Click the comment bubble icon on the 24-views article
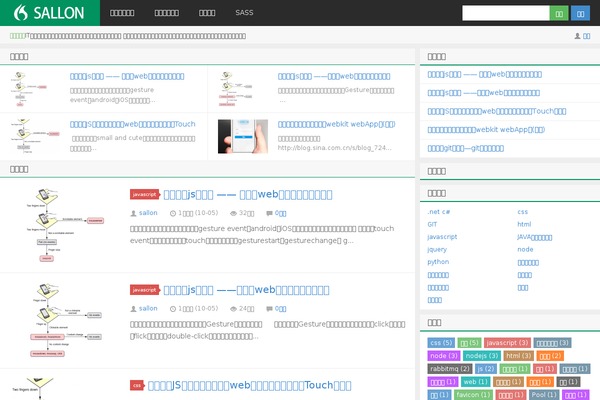 (x=269, y=309)
